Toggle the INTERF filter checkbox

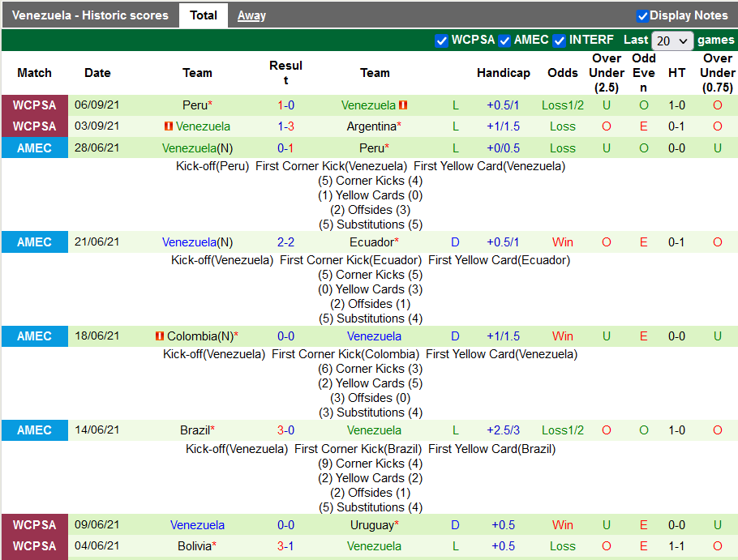[560, 41]
